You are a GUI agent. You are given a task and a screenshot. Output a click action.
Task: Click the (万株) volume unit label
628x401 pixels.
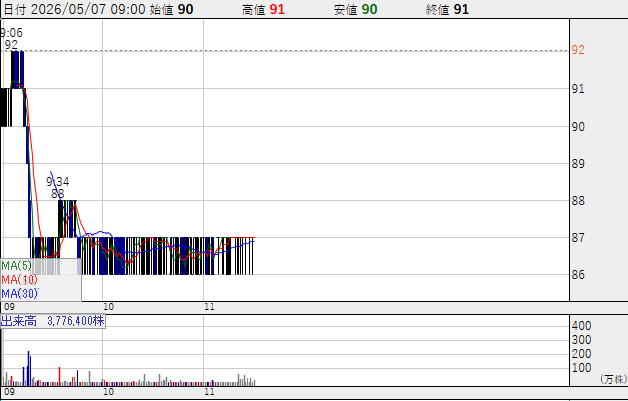point(614,379)
